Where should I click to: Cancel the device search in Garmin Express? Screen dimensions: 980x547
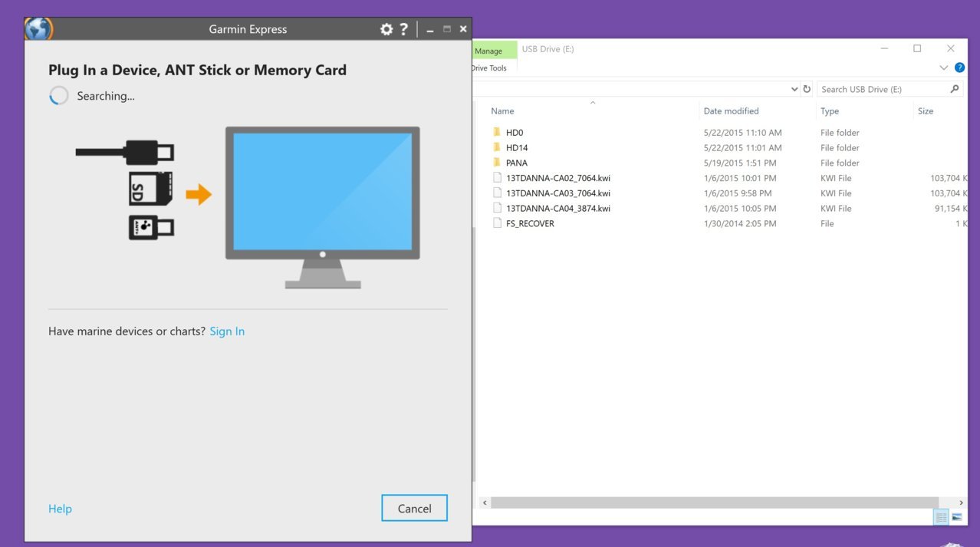pos(414,509)
